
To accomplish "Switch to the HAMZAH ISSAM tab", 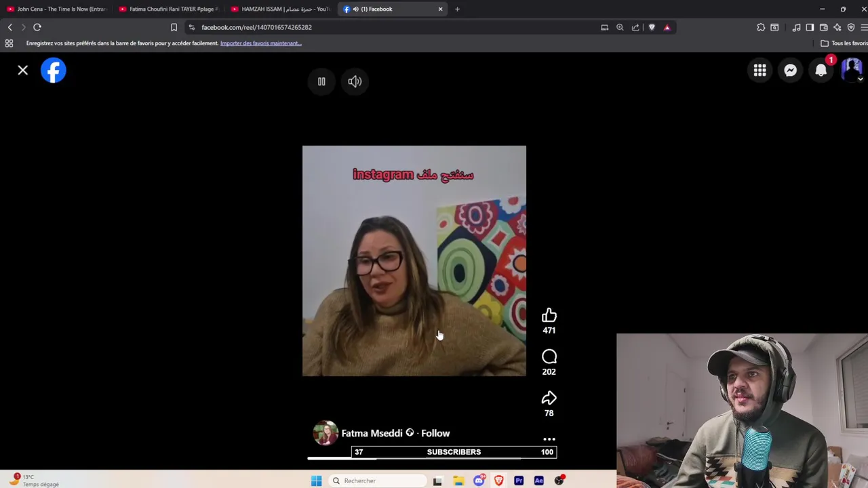I will click(281, 9).
